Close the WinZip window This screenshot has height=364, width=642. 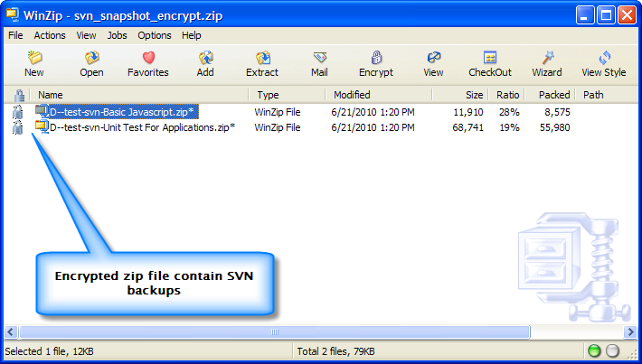(627, 15)
